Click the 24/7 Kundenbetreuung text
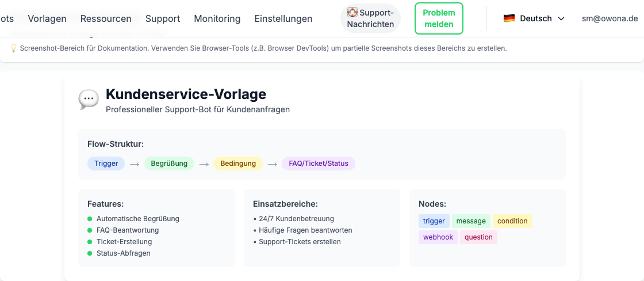The width and height of the screenshot is (644, 281). [297, 218]
